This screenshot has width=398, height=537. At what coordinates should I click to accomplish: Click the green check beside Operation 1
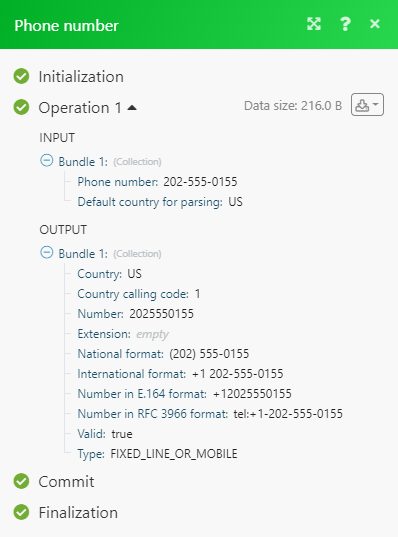point(21,107)
